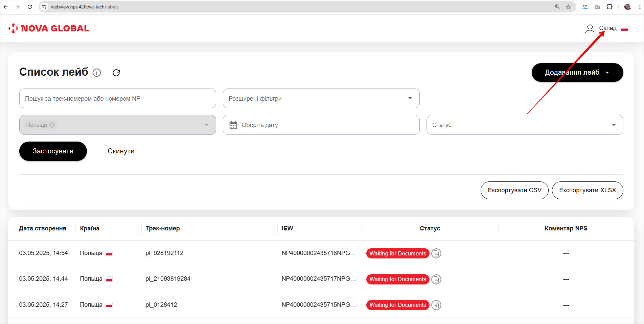Screen dimensions: 644x324
Task: Expand the Розширені фільтри dropdown
Action: tap(321, 98)
